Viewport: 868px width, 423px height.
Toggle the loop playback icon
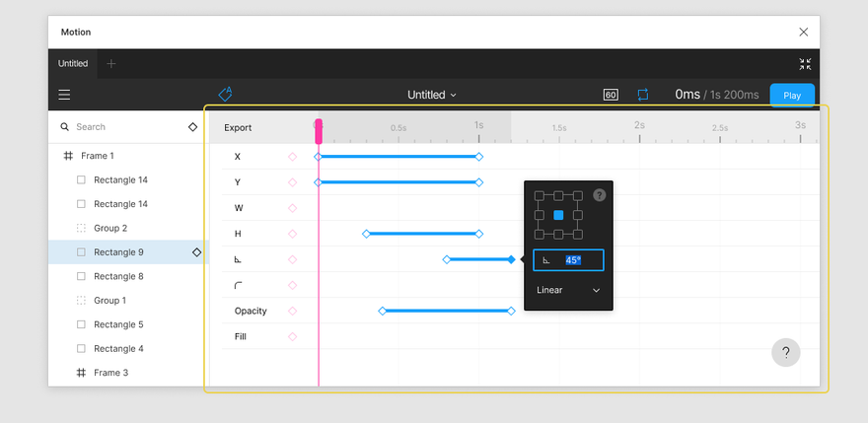pos(643,95)
